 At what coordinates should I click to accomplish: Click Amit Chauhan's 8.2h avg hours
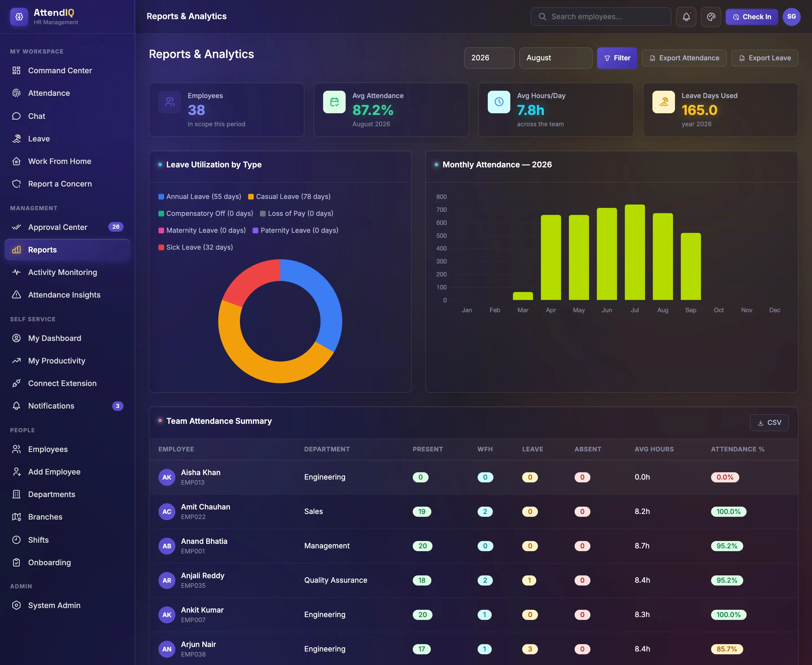click(x=642, y=512)
